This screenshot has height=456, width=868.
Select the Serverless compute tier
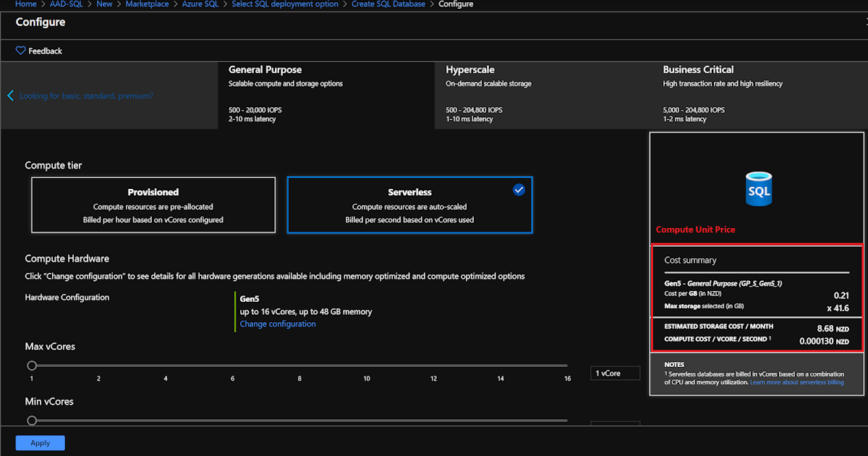409,205
